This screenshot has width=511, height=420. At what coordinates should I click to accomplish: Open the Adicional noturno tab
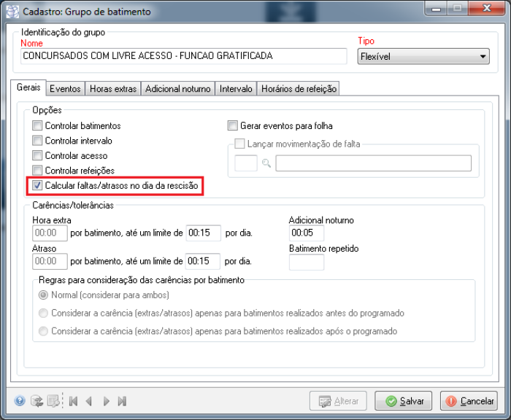(178, 89)
